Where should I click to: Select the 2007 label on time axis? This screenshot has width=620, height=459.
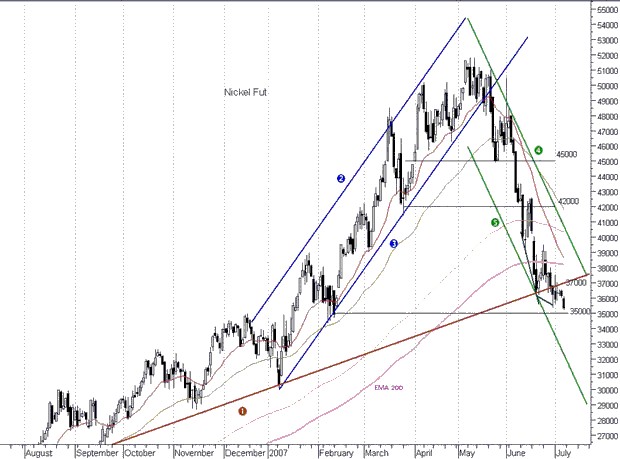pyautogui.click(x=279, y=452)
